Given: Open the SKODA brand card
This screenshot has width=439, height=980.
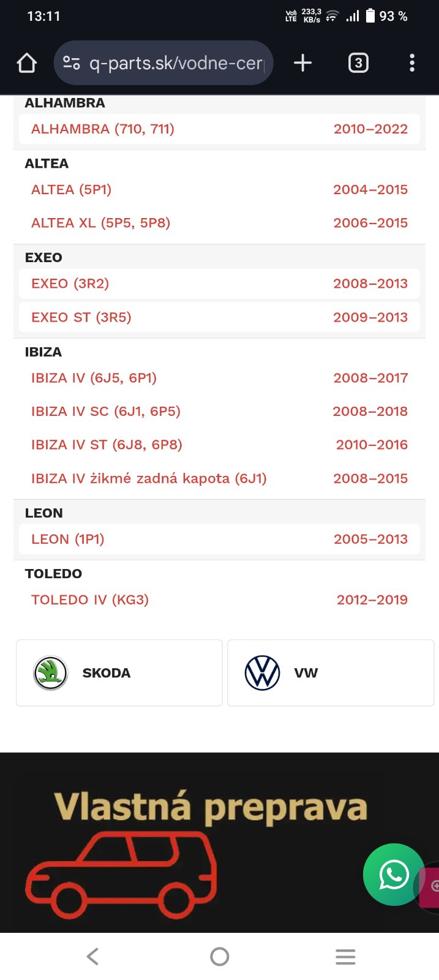Looking at the screenshot, I should [119, 673].
